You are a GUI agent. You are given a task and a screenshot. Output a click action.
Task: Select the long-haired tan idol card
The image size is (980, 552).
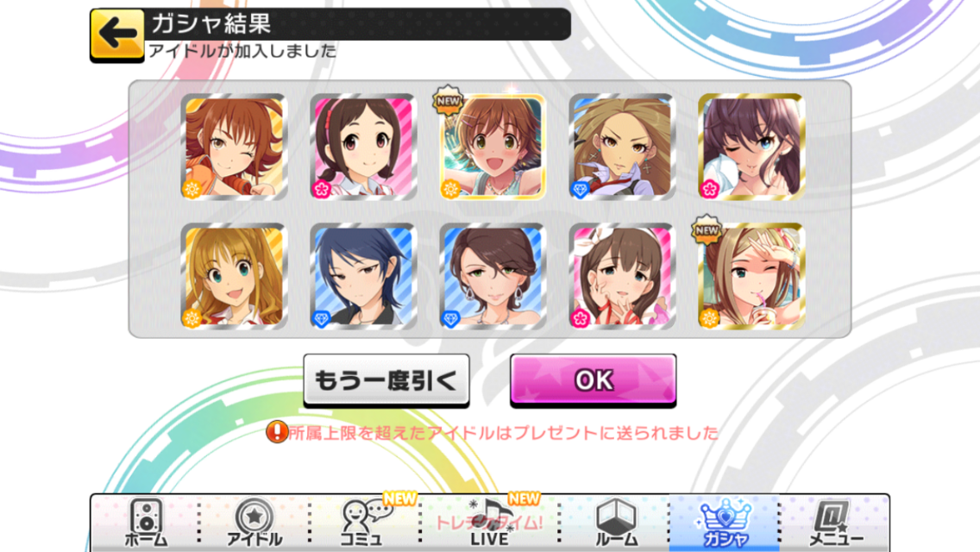tap(622, 147)
